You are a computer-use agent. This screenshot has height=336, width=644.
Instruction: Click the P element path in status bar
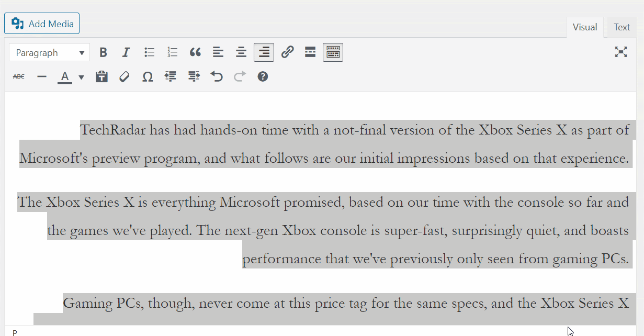15,332
